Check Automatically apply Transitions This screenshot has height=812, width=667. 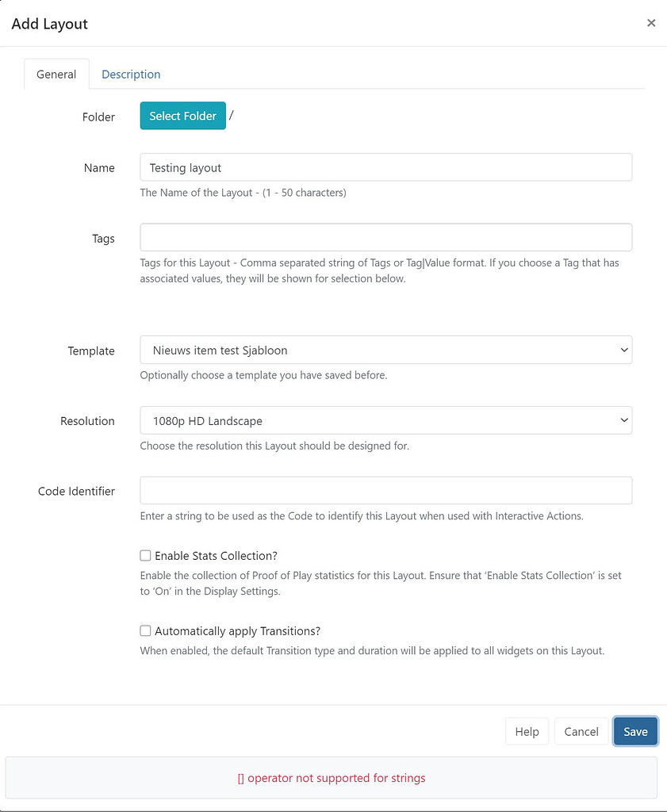coord(145,630)
